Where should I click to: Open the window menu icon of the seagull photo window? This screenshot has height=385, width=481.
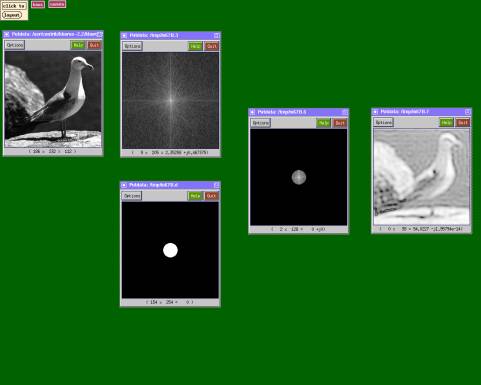pos(6,34)
